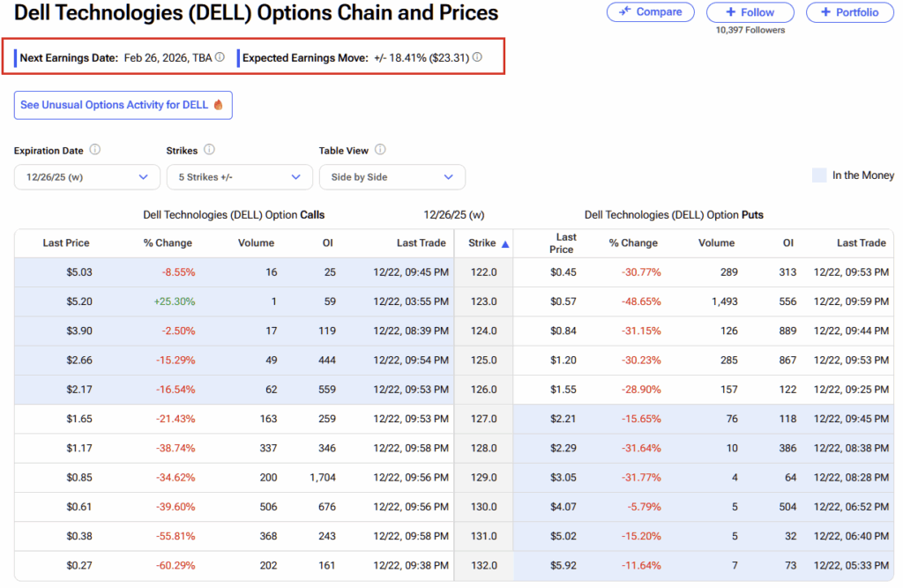Sort puts by the OI column header
Screen dimensions: 903x588
[787, 243]
